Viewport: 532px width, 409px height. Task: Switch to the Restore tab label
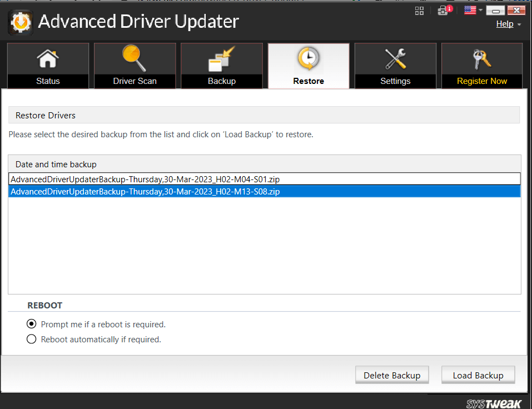309,81
